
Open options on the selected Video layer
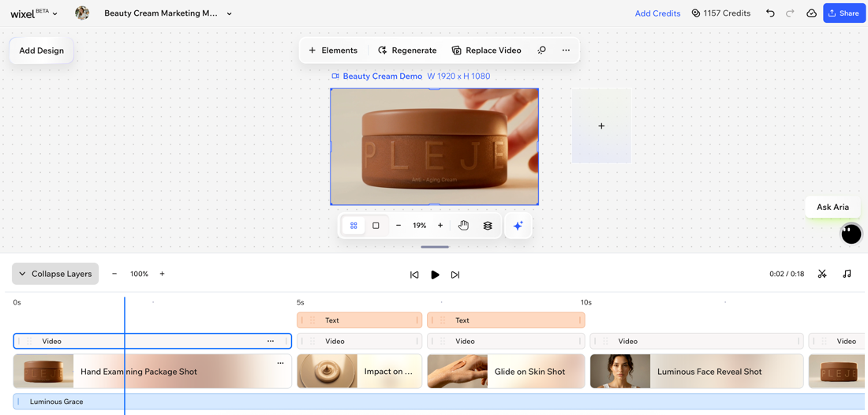[x=271, y=342]
